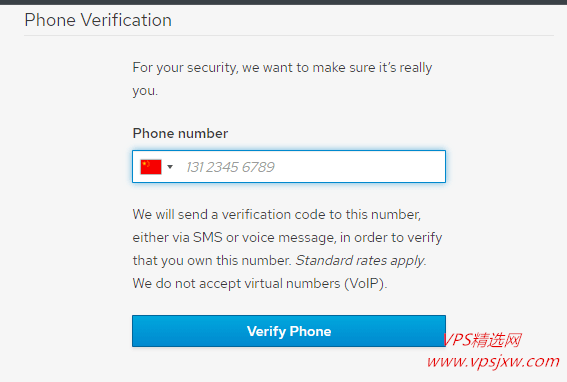Viewport: 567px width, 382px height.
Task: Click the We will send verification code line
Action: click(277, 215)
